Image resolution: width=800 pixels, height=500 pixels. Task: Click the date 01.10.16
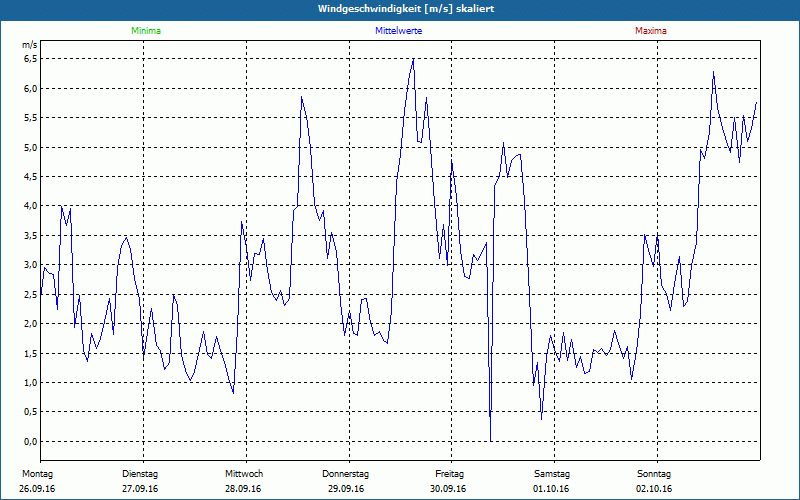[551, 489]
